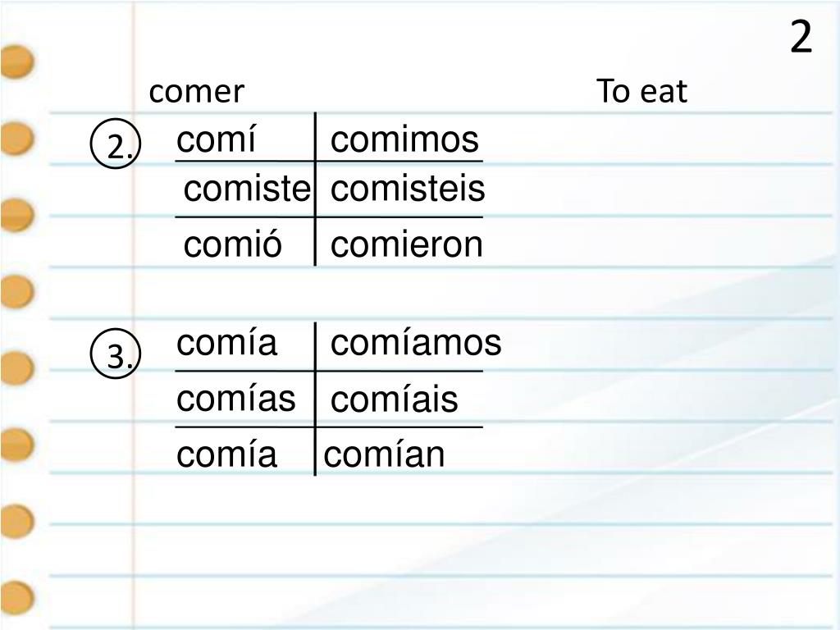This screenshot has width=840, height=630.
Task: Click the slide number 2 in corner
Action: click(801, 37)
